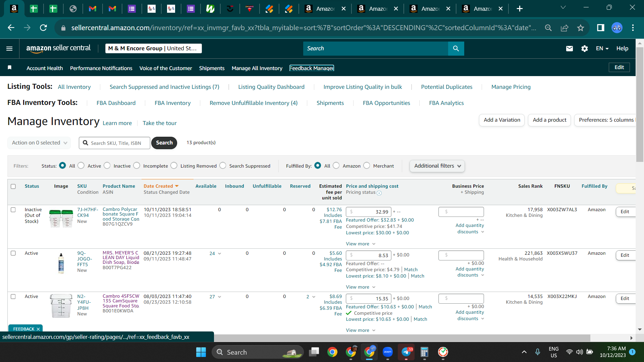Switch to the FBA Inventory tab
644x362 pixels.
pyautogui.click(x=172, y=103)
